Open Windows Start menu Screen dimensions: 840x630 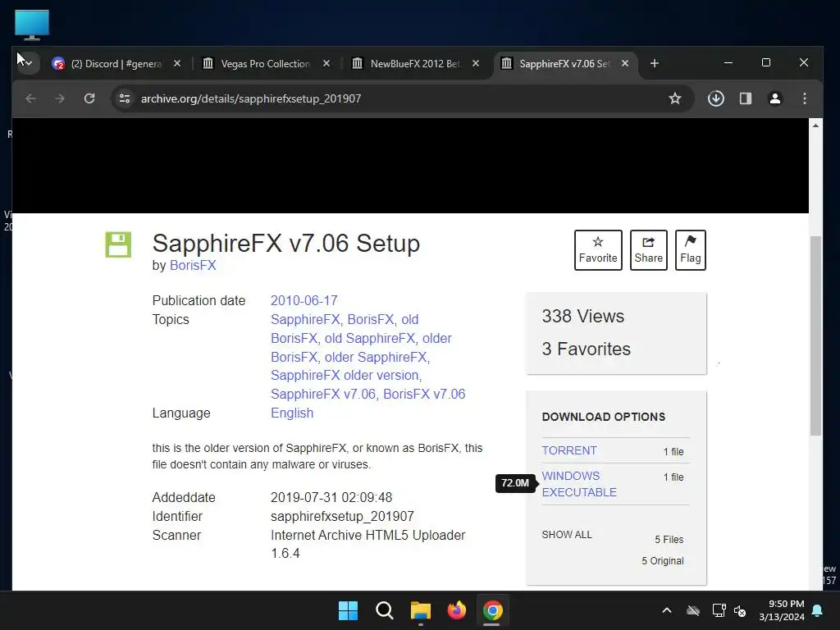pos(348,610)
